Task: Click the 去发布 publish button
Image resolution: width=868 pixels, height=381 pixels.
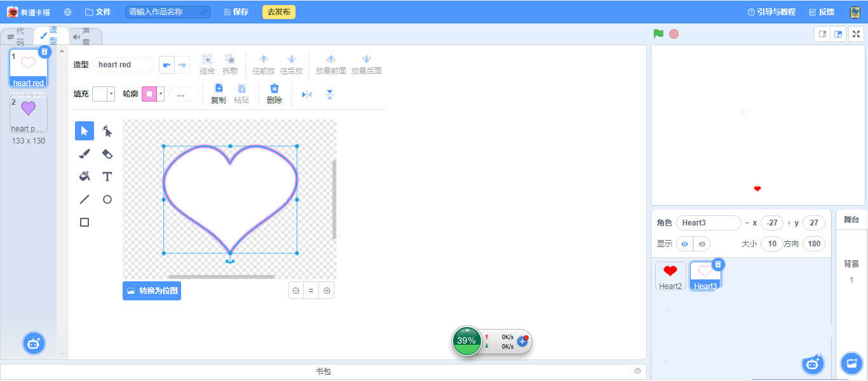Action: pos(278,12)
